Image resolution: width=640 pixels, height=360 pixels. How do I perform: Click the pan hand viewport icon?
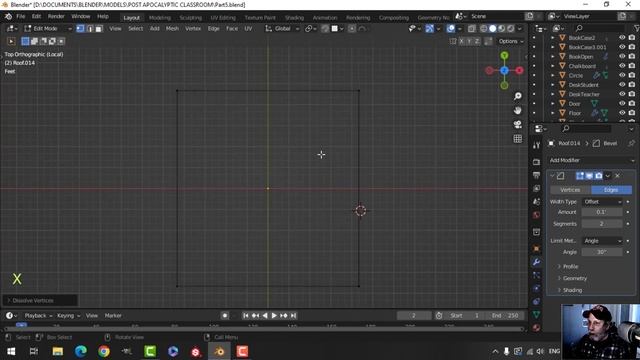coord(518,110)
